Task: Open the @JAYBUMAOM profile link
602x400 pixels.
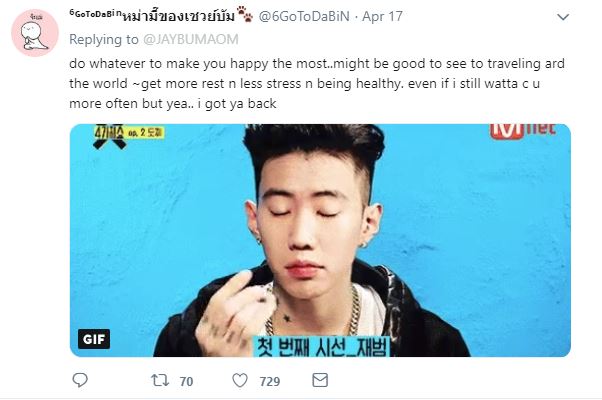Action: pos(191,39)
